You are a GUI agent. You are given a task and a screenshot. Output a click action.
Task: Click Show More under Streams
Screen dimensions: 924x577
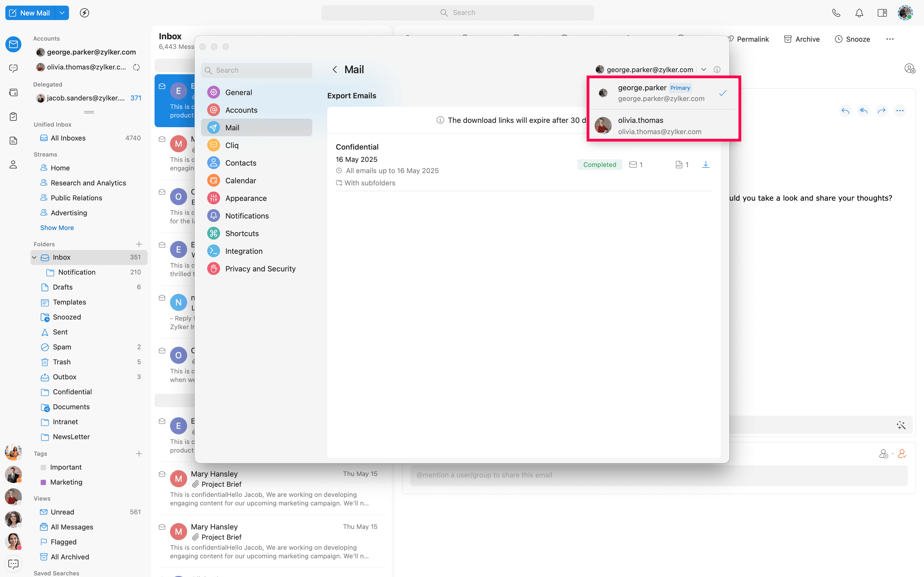tap(57, 227)
